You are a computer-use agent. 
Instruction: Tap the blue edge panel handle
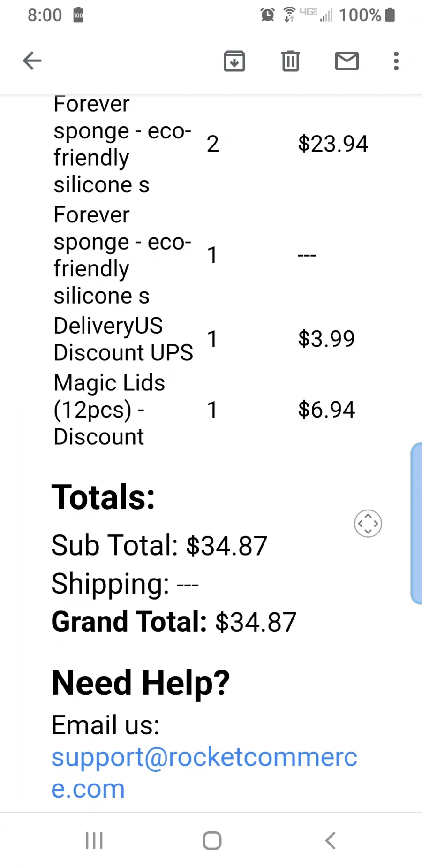tap(416, 523)
